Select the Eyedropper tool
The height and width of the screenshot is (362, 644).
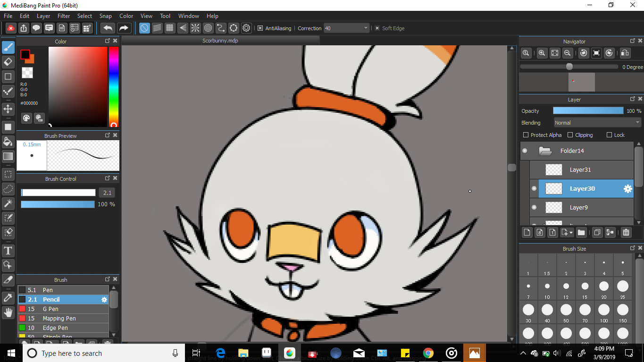tap(8, 298)
